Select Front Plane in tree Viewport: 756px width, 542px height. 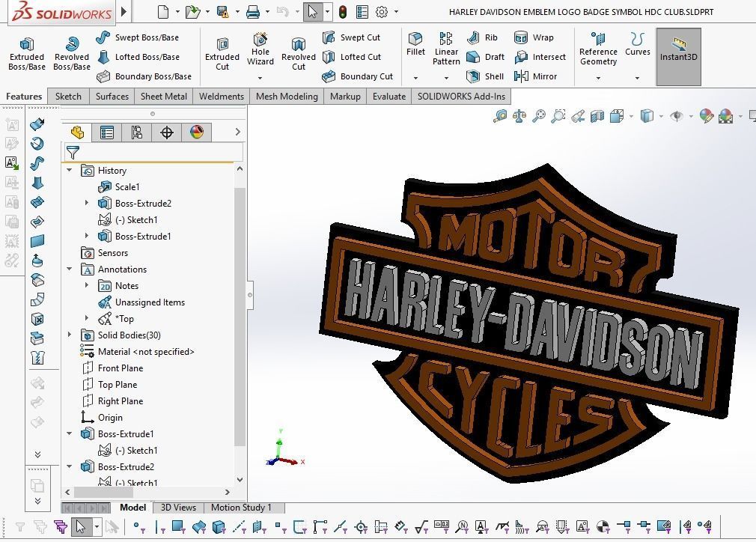(121, 368)
